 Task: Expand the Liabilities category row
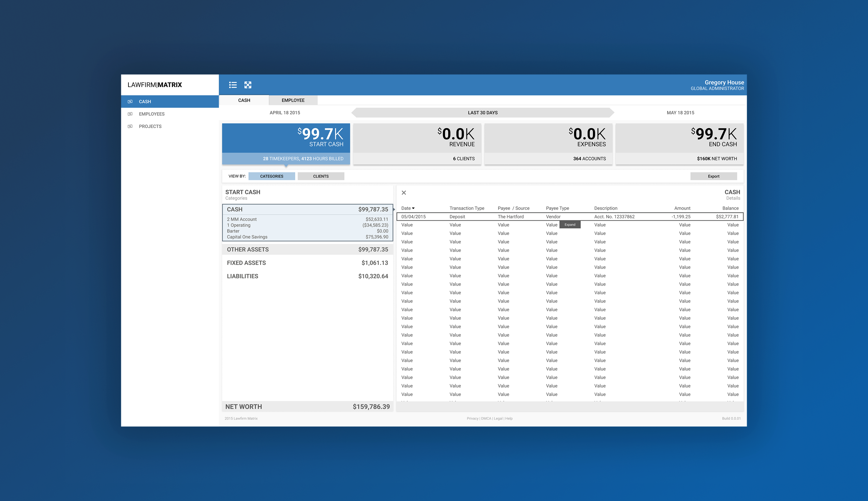[307, 276]
